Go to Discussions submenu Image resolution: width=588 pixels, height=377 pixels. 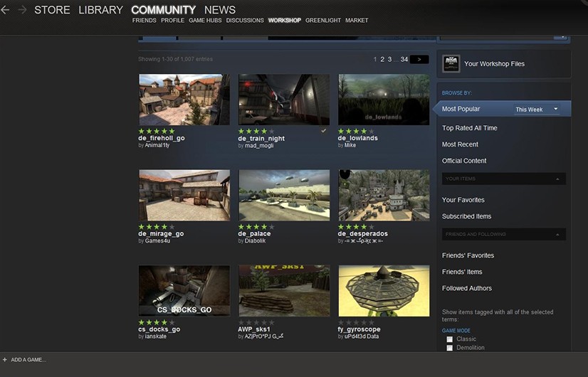[245, 20]
